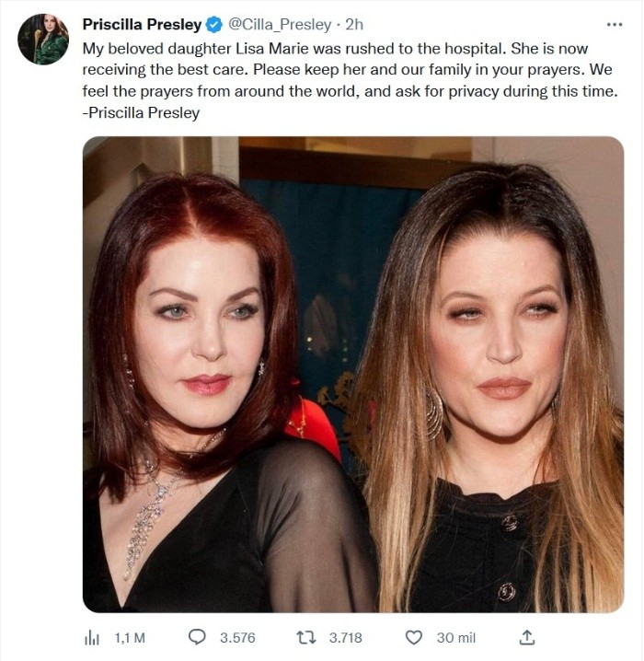Click the "-Priscilla Presley" signature line
The height and width of the screenshot is (661, 644).
coord(141,113)
